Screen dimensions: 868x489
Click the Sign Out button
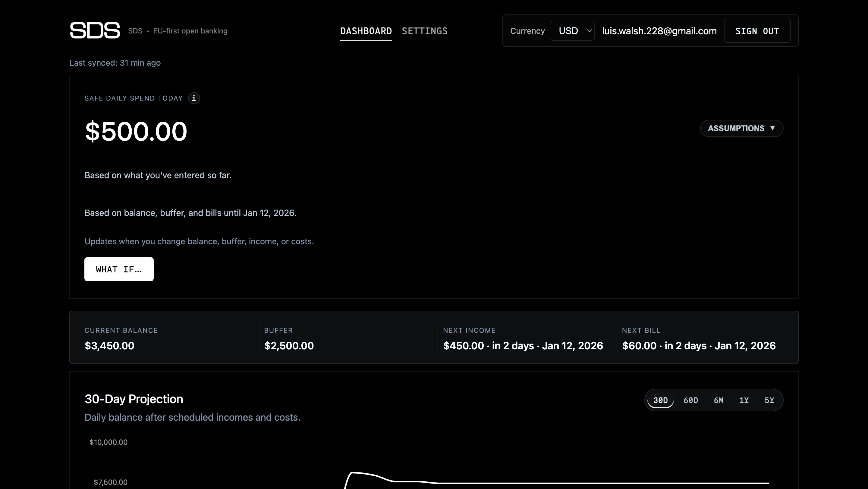(x=757, y=31)
